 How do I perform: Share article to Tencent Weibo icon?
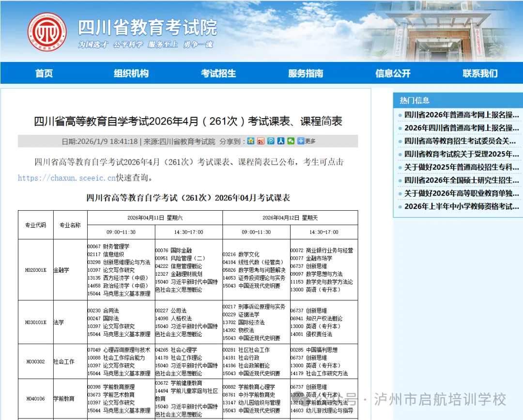[x=271, y=141]
